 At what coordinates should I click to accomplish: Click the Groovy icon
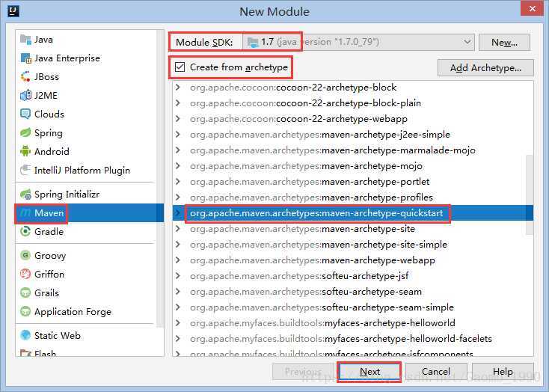coord(25,255)
